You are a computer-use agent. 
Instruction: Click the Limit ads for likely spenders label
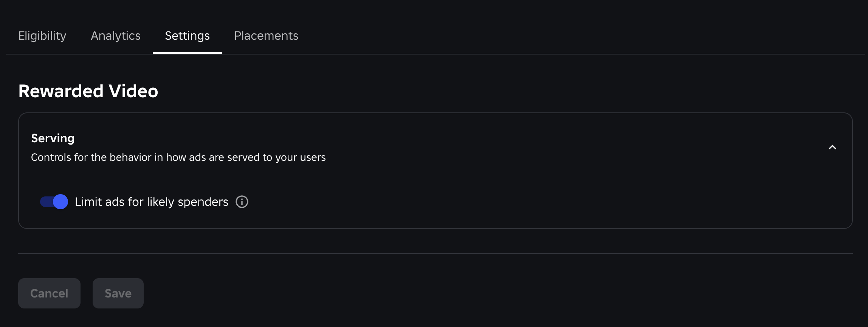(x=151, y=202)
